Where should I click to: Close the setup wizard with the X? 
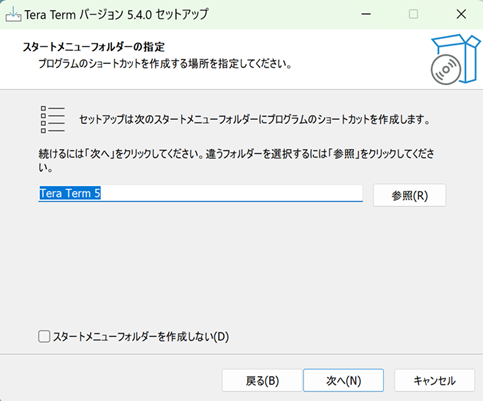[x=461, y=14]
